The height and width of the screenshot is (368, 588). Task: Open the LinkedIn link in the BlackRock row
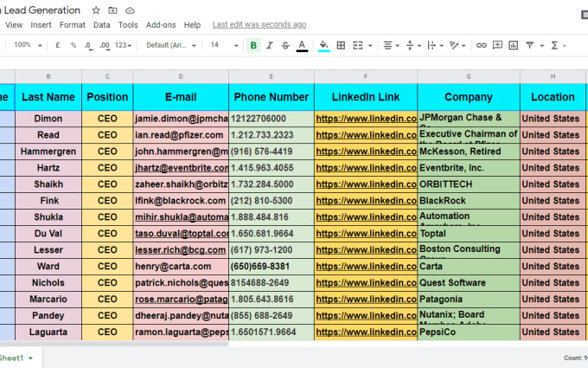click(366, 201)
